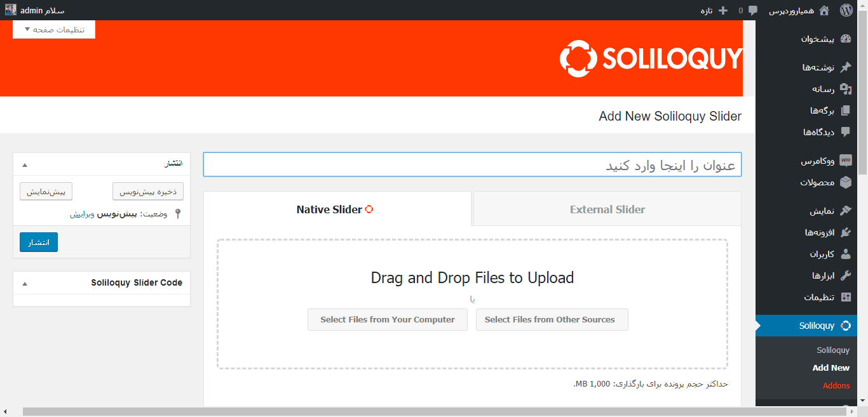Open Addons in Soliloquy submenu
Image resolution: width=868 pixels, height=417 pixels.
click(x=836, y=385)
